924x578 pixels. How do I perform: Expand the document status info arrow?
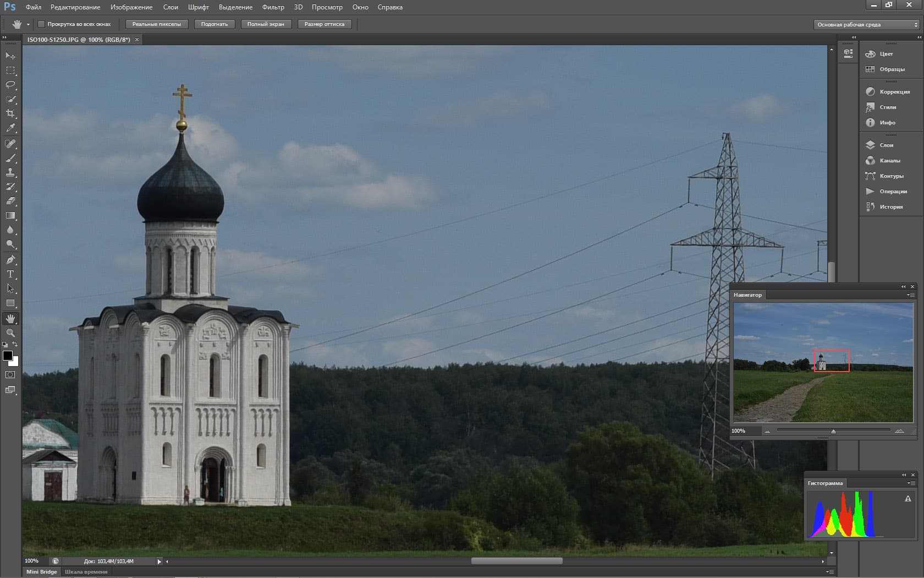click(159, 561)
